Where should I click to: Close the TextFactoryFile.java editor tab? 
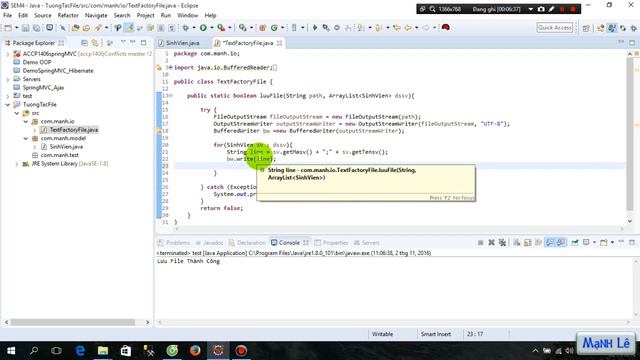click(x=279, y=43)
